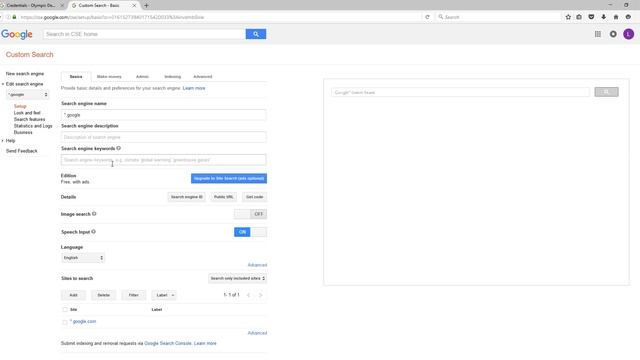Viewport: 640px width, 360px height.
Task: Focus the Search engine keywords field
Action: [164, 160]
